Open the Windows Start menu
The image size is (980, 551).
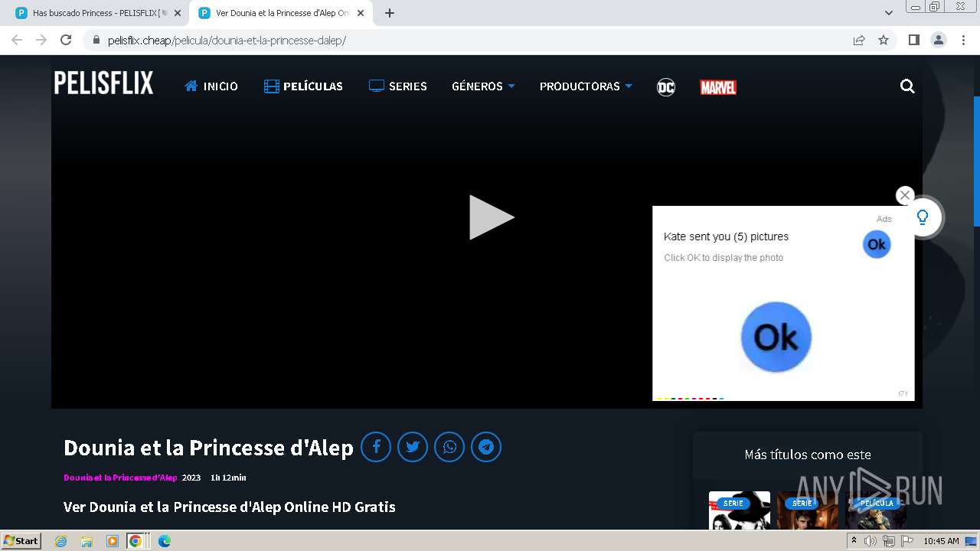[21, 541]
